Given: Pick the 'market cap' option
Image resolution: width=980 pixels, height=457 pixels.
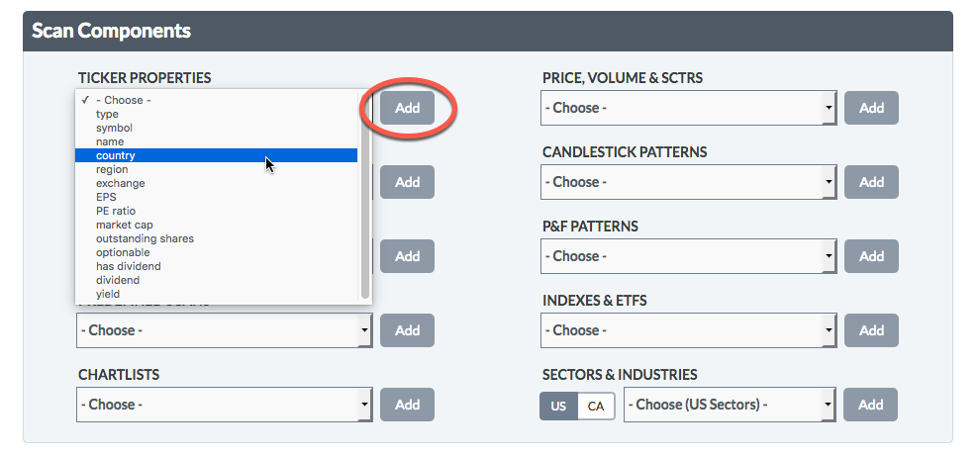Looking at the screenshot, I should pos(124,225).
